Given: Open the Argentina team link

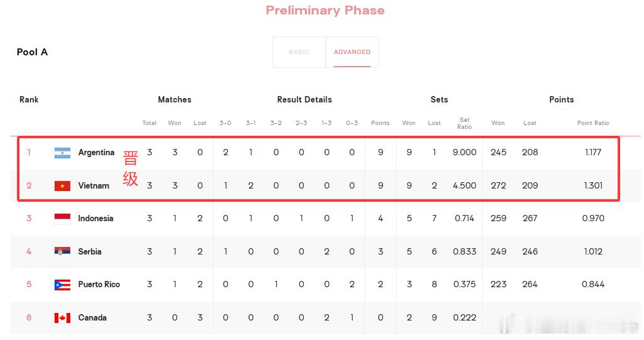Looking at the screenshot, I should (x=96, y=153).
